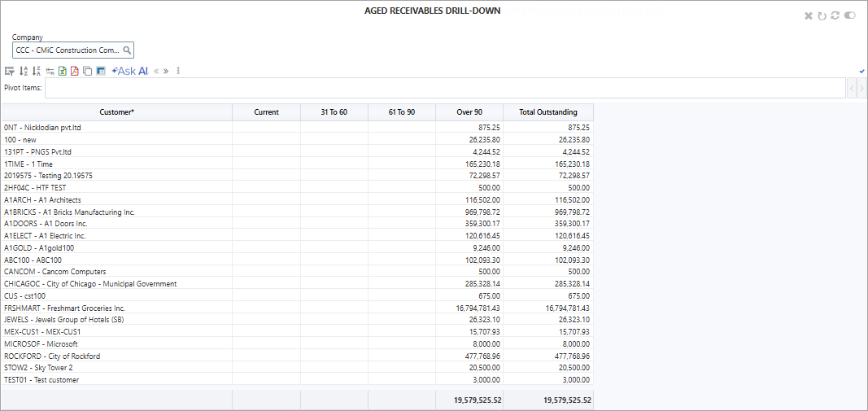Screen dimensions: 868x411
Task: Sort ascending A to Z
Action: 24,71
